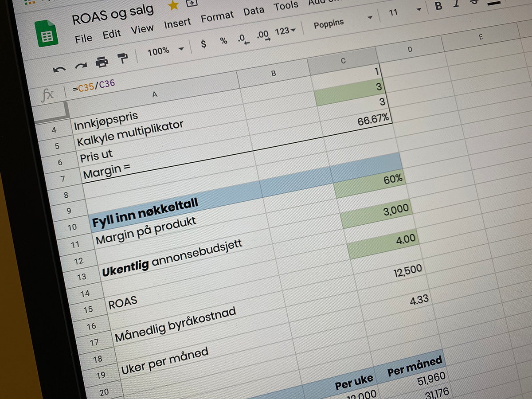Decrease decimal places
Viewport: 532px width, 399px height.
point(243,39)
